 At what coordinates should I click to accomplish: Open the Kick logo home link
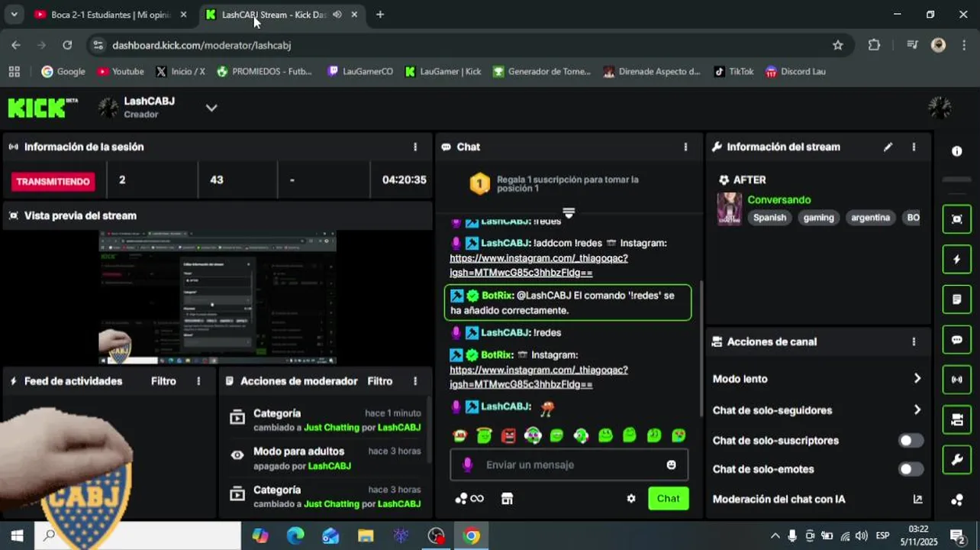pyautogui.click(x=43, y=108)
